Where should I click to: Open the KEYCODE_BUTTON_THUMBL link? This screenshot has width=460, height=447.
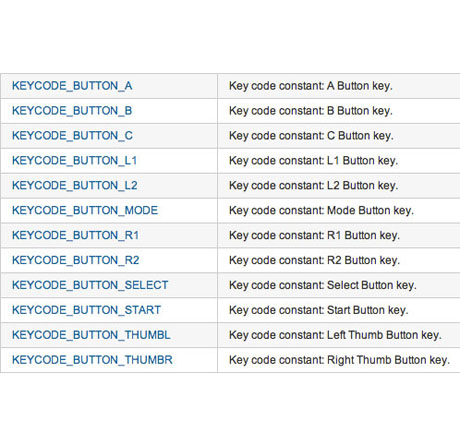[x=91, y=335]
